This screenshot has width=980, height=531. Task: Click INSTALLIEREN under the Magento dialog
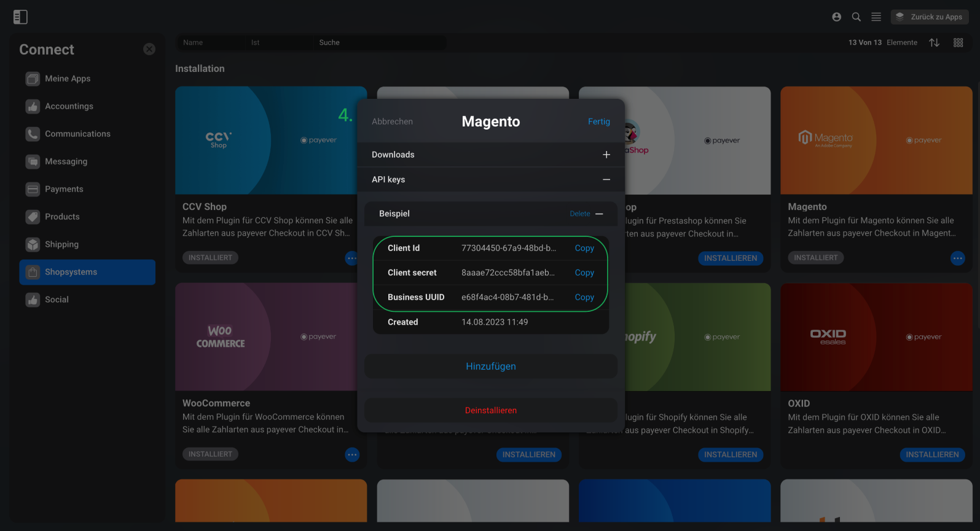(x=529, y=455)
